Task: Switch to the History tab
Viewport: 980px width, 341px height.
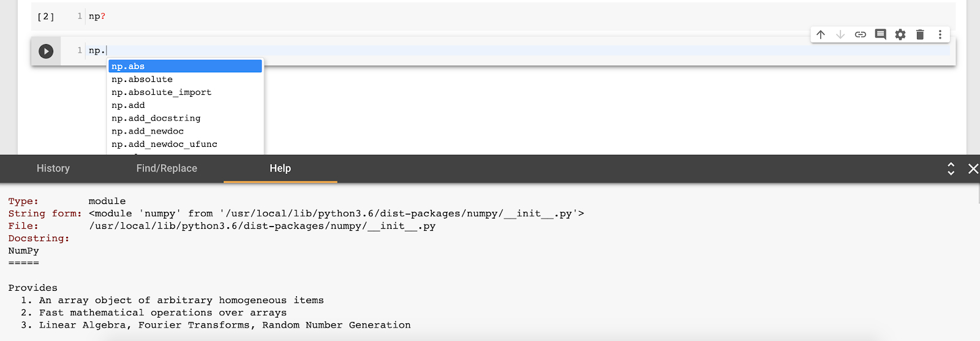Action: point(53,168)
